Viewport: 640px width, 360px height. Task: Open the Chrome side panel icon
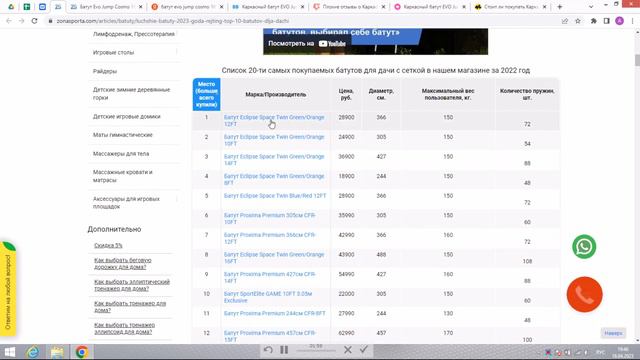click(607, 21)
